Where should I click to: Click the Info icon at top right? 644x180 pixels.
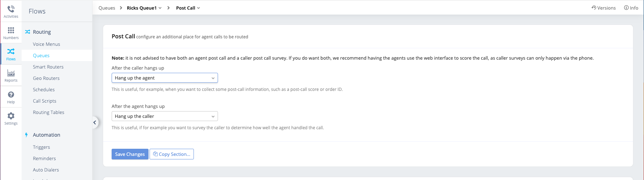(626, 8)
